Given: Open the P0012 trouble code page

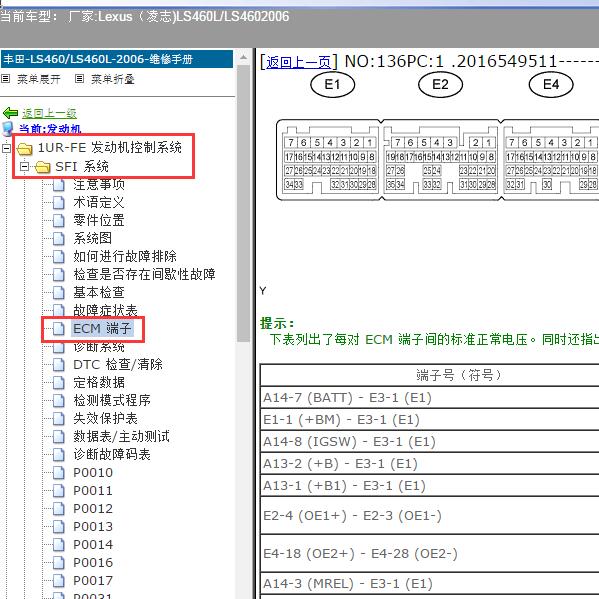Looking at the screenshot, I should [93, 508].
